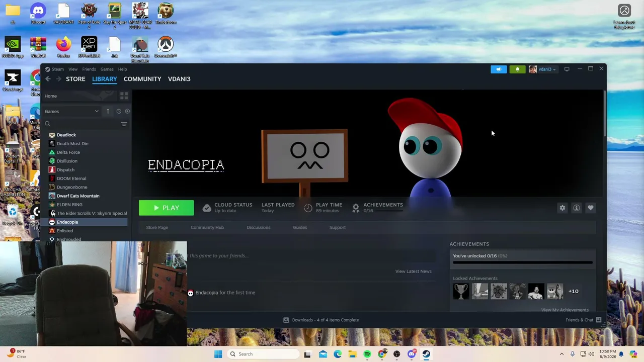Select the LIBRARY tab
The width and height of the screenshot is (644, 362).
click(104, 79)
